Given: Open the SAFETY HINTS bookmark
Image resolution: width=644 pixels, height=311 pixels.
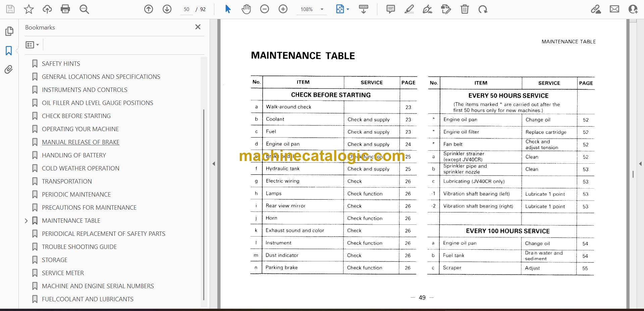Looking at the screenshot, I should pyautogui.click(x=61, y=64).
